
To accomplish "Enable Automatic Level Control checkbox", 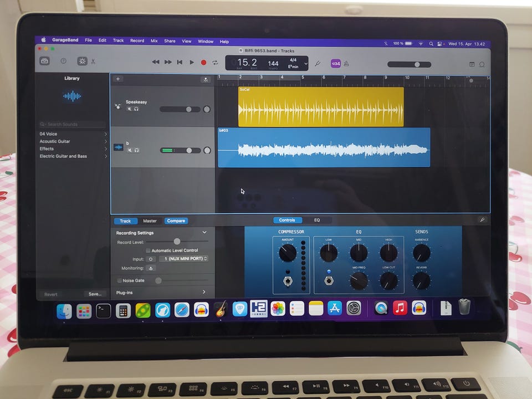I will pyautogui.click(x=148, y=250).
